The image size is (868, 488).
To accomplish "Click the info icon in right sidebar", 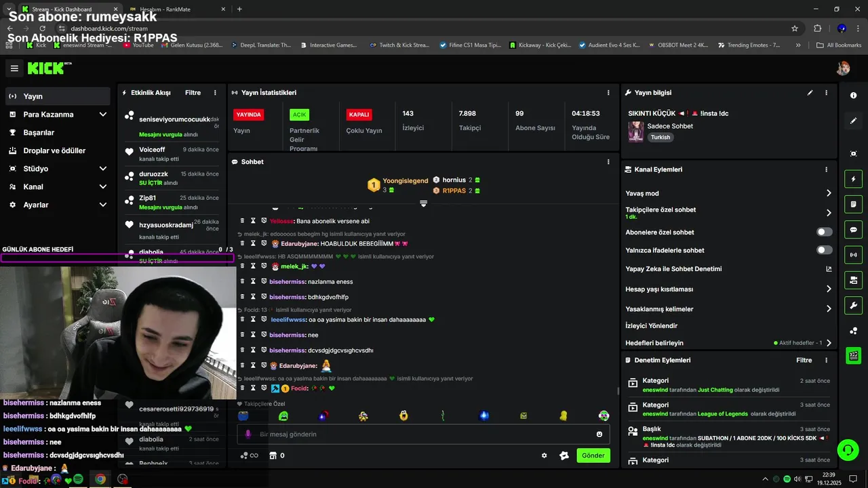I will tap(853, 96).
